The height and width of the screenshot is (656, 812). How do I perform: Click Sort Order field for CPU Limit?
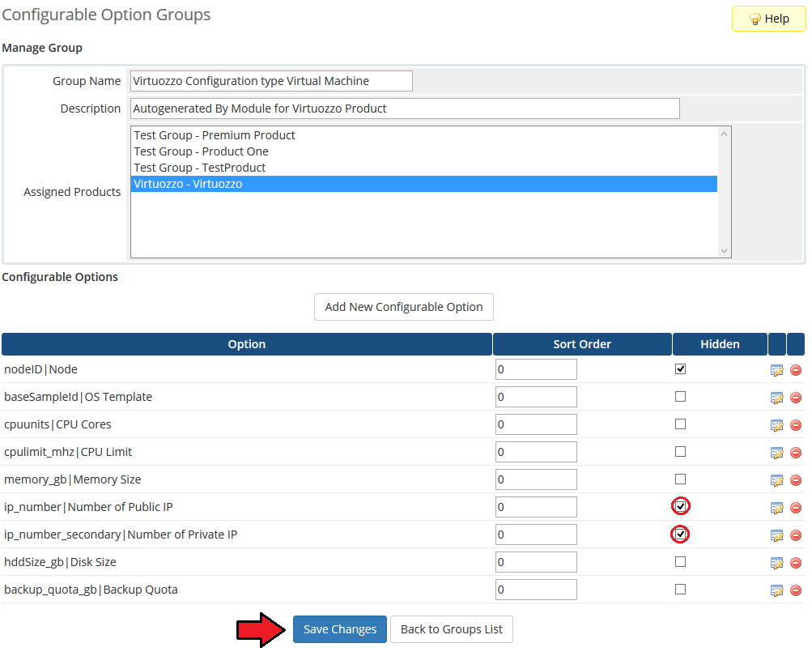536,452
